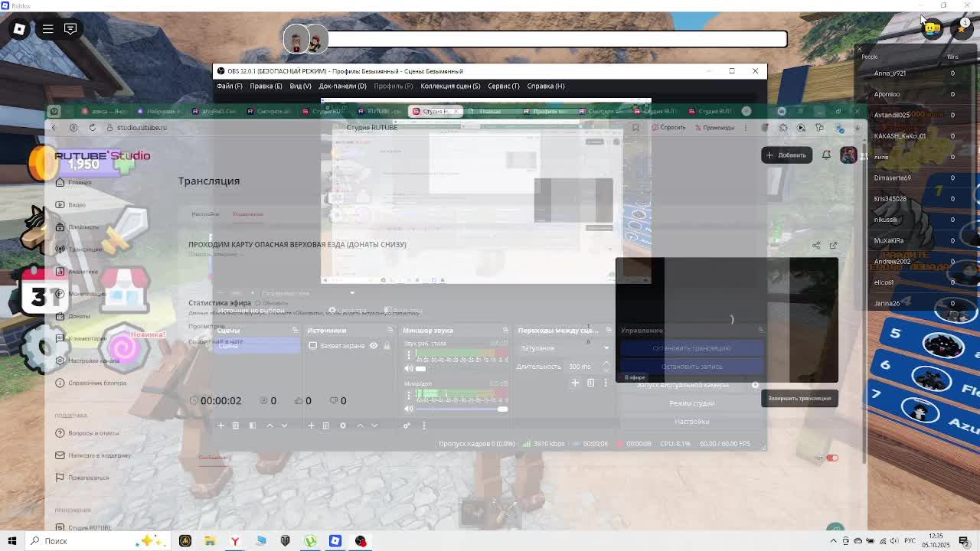This screenshot has height=551, width=980.
Task: Move selected source down
Action: pyautogui.click(x=374, y=425)
